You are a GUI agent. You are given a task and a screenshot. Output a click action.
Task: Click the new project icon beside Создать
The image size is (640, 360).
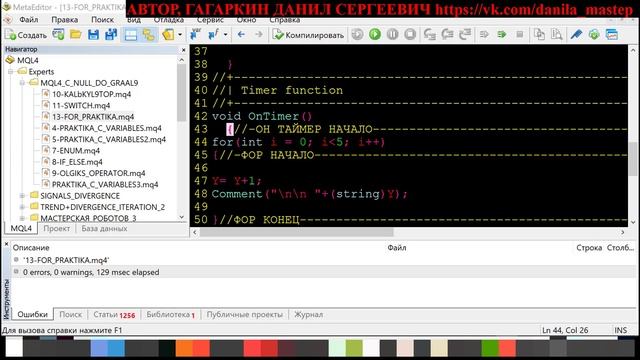click(x=58, y=35)
